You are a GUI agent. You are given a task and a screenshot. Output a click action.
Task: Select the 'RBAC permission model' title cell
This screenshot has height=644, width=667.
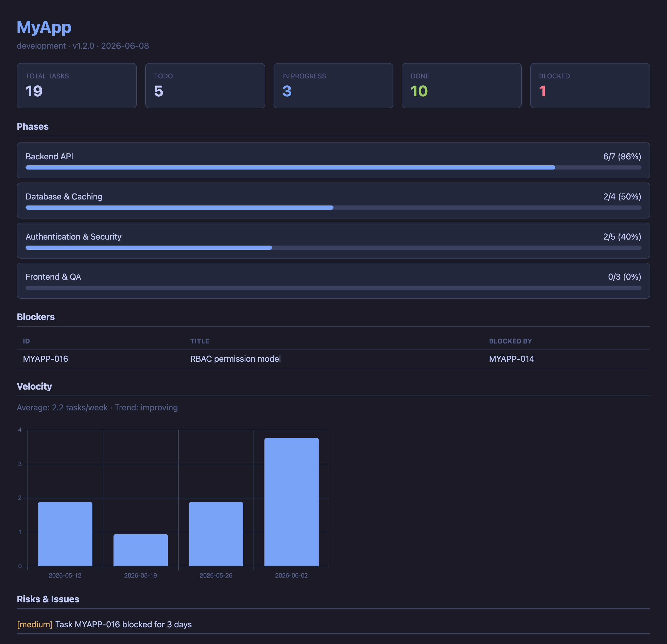click(x=236, y=359)
